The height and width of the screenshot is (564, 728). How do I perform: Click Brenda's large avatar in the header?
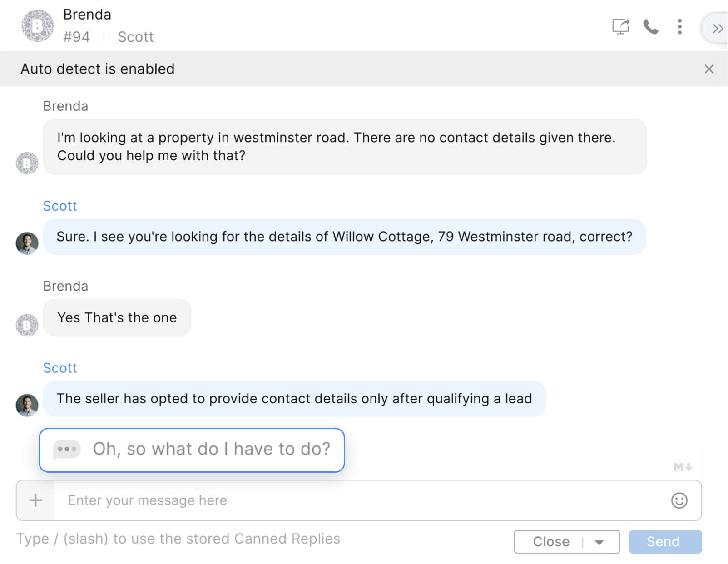(x=38, y=26)
